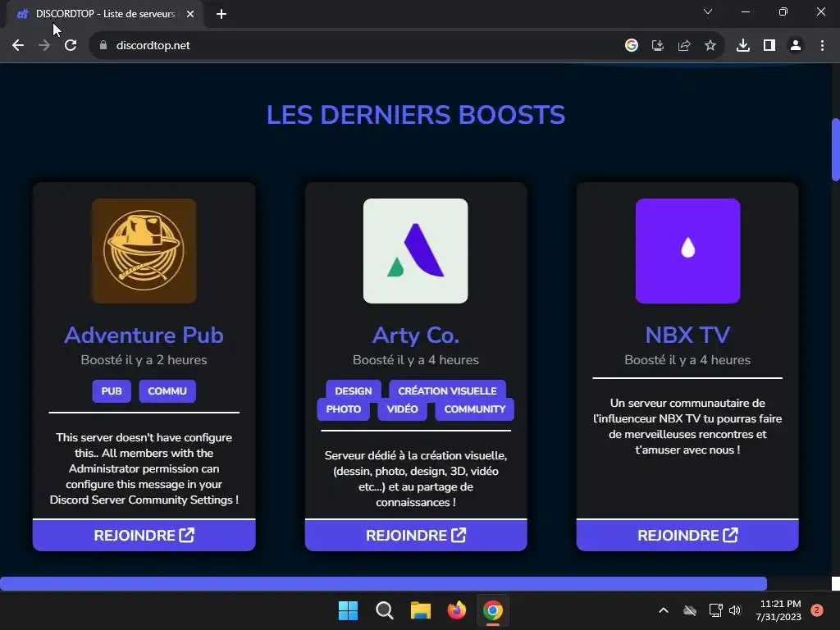
Task: Select the PHOTO tag
Action: [x=344, y=409]
